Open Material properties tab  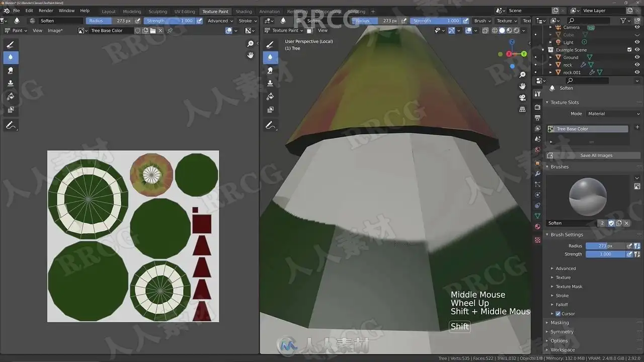click(x=537, y=227)
